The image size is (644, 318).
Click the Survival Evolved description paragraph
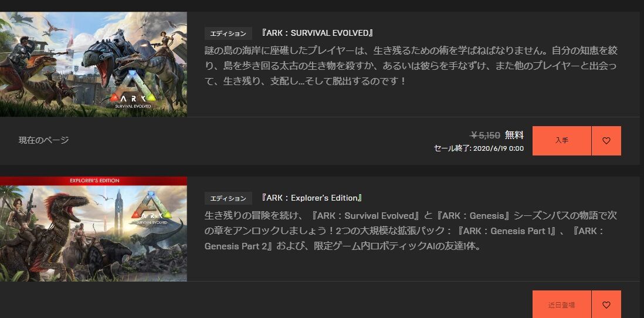click(411, 66)
